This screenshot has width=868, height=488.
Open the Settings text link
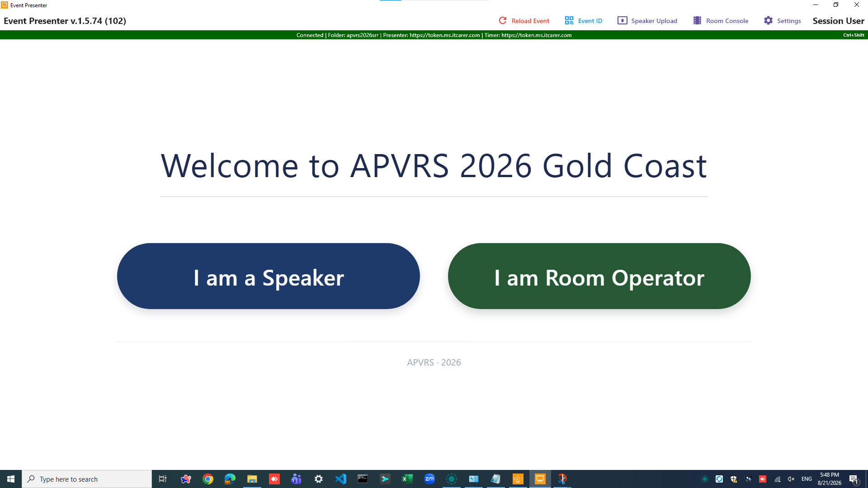(x=789, y=21)
